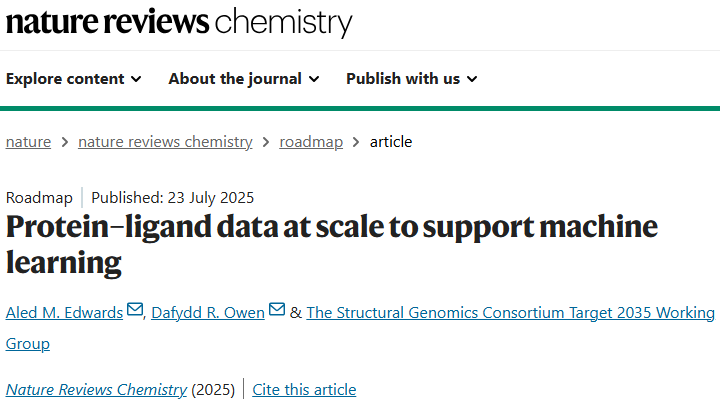
Task: Follow the roadmap breadcrumb link
Action: click(311, 142)
